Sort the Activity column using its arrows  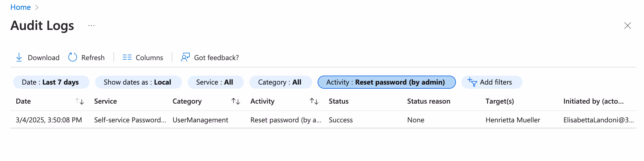(314, 101)
